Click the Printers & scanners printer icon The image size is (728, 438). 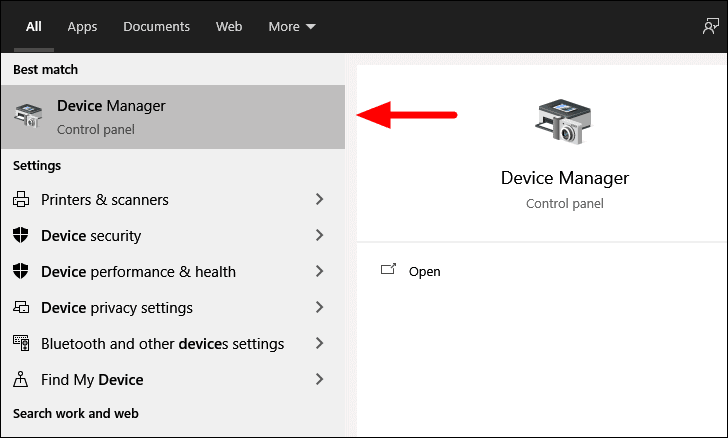click(x=21, y=199)
